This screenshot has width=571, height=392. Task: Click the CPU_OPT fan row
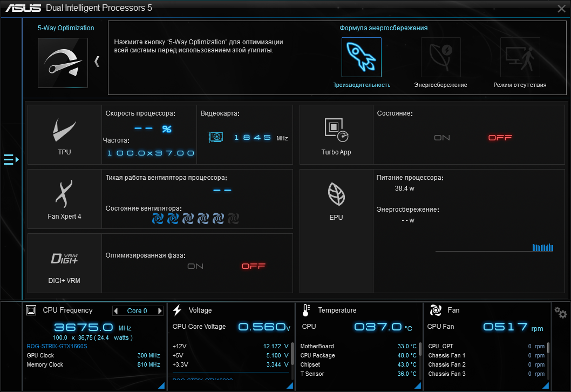coord(486,346)
